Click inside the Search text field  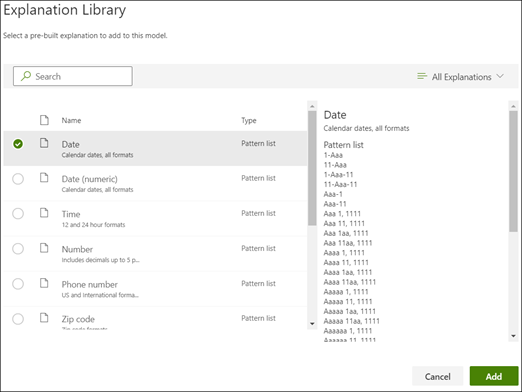(73, 76)
